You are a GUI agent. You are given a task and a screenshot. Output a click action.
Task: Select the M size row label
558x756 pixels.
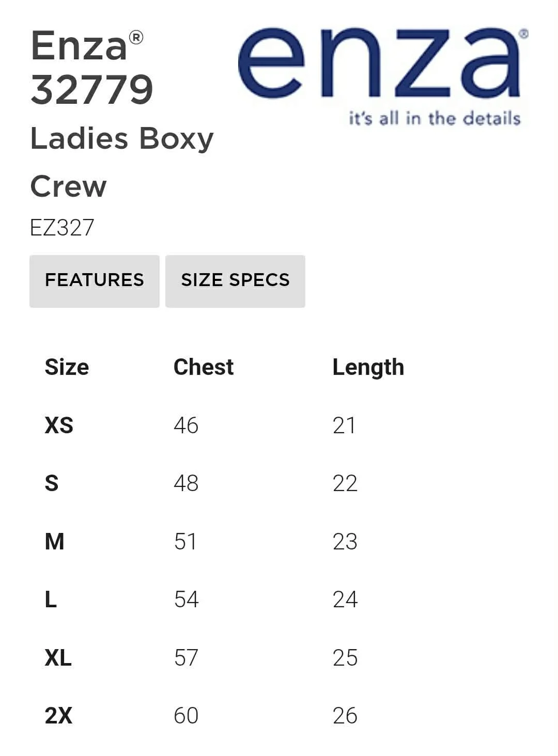tap(55, 542)
